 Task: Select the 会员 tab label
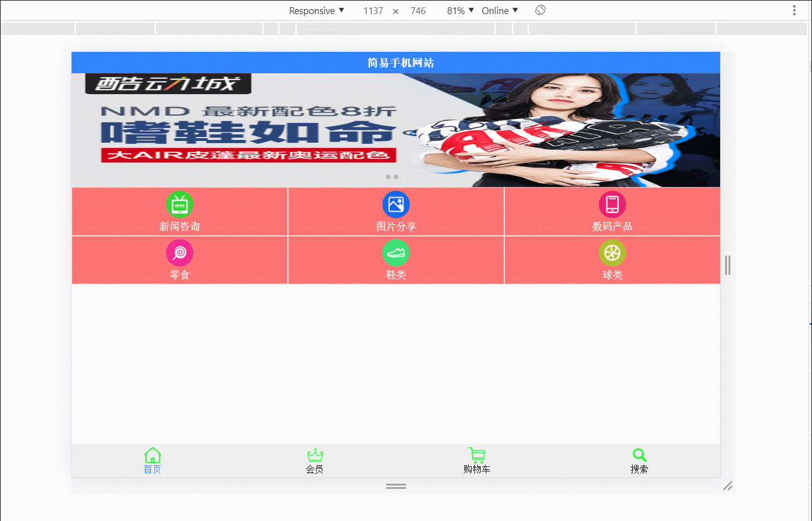(314, 470)
